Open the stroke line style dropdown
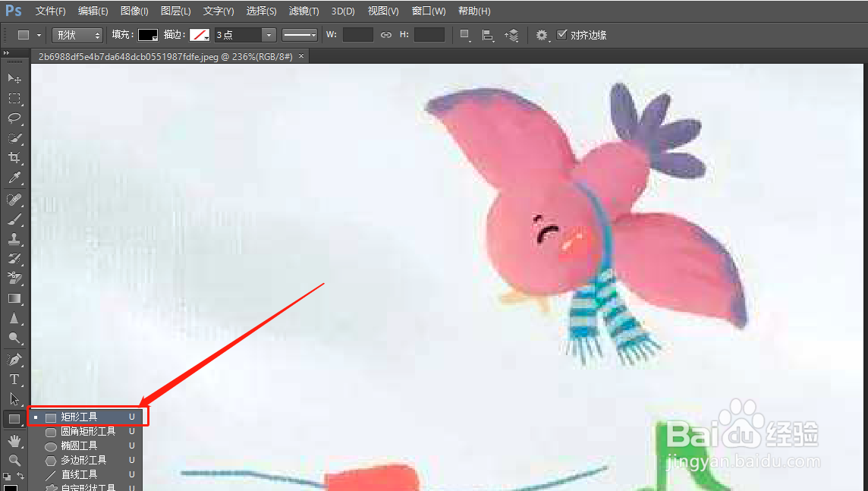Screen dimensions: 868x491 coord(300,35)
